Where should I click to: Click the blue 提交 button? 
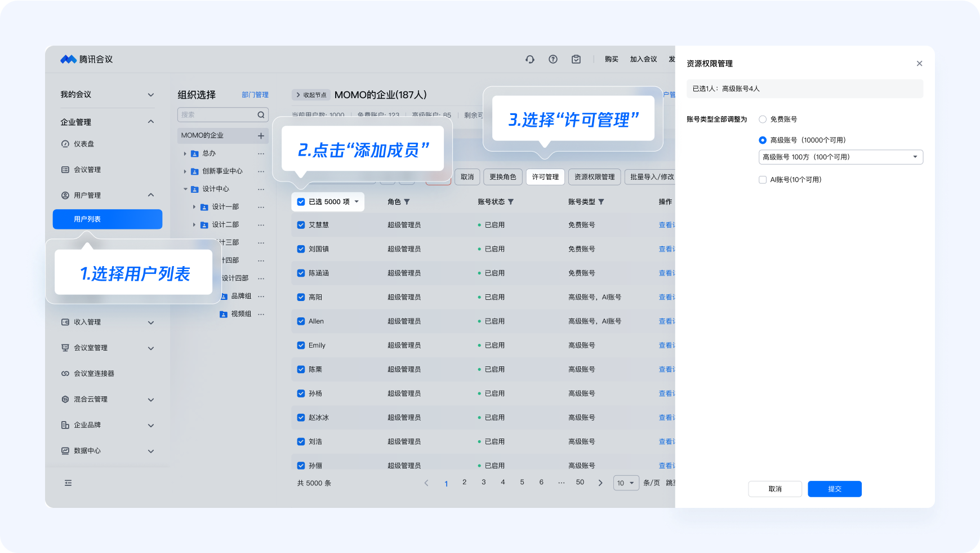(x=834, y=489)
